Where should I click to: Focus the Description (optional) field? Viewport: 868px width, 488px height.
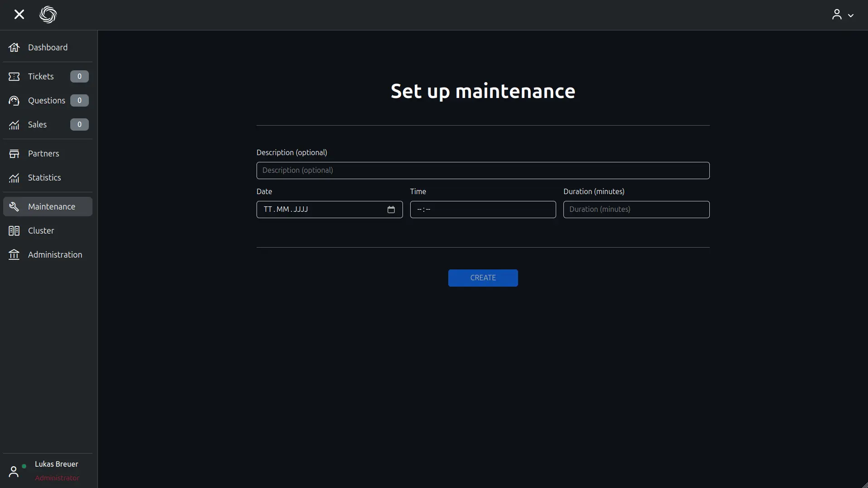(x=483, y=171)
